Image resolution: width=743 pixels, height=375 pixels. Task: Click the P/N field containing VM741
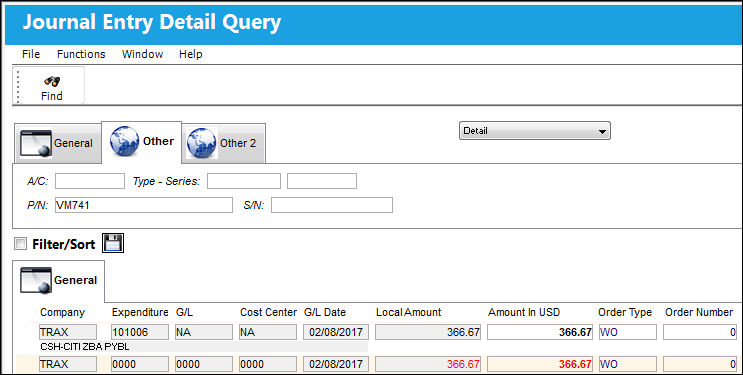[x=144, y=205]
